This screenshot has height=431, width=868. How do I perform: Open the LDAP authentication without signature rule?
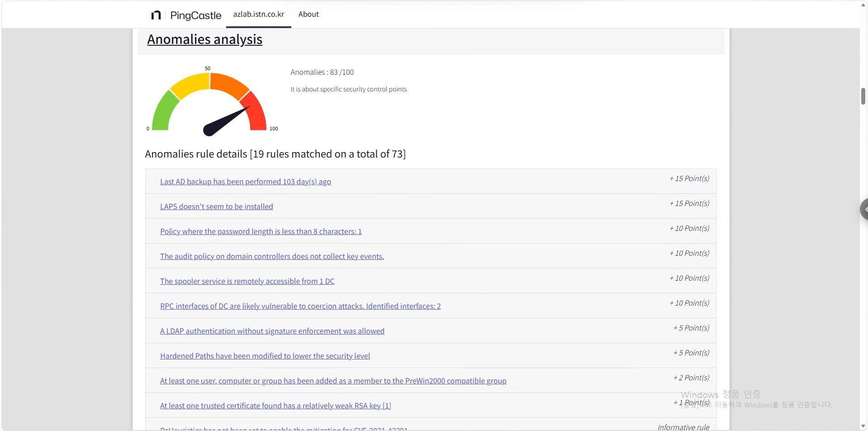tap(272, 331)
